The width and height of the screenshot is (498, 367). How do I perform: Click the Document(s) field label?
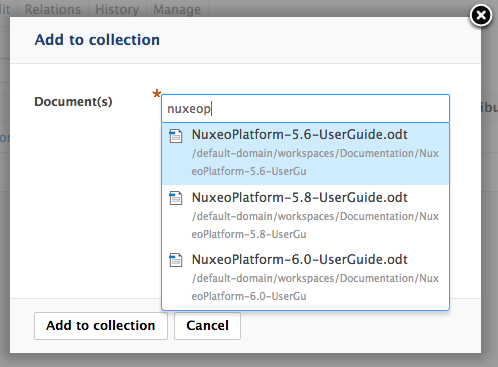click(73, 102)
